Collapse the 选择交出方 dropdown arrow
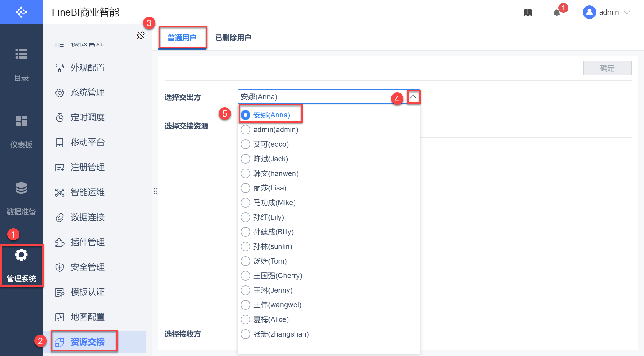644x356 pixels. point(413,97)
